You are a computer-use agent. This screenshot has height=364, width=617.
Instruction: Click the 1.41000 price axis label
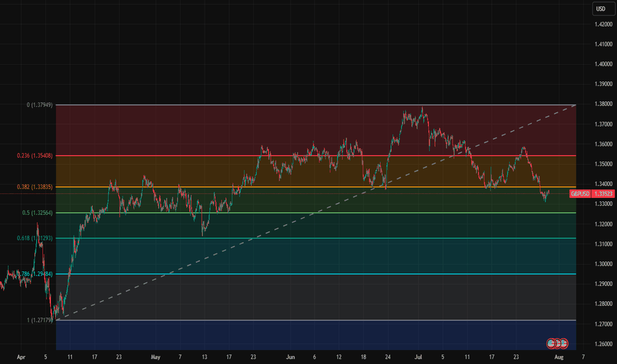coord(604,44)
